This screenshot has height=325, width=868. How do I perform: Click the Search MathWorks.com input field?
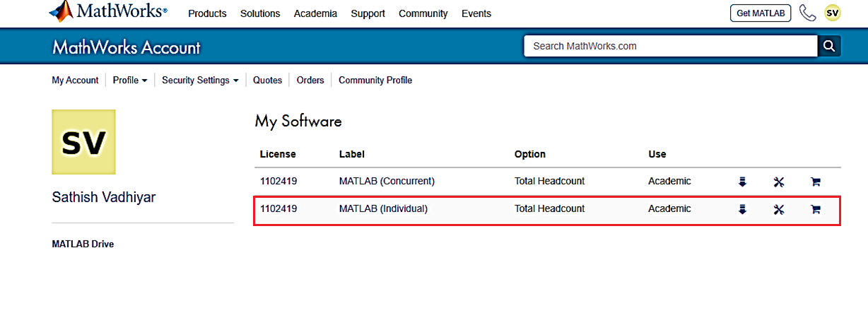pos(669,46)
